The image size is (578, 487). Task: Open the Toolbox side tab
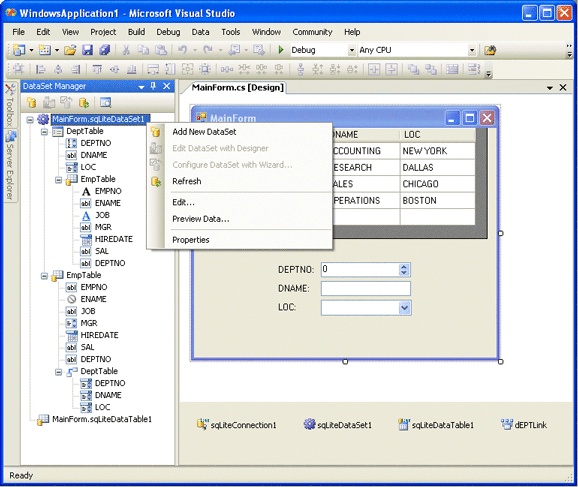[10, 105]
